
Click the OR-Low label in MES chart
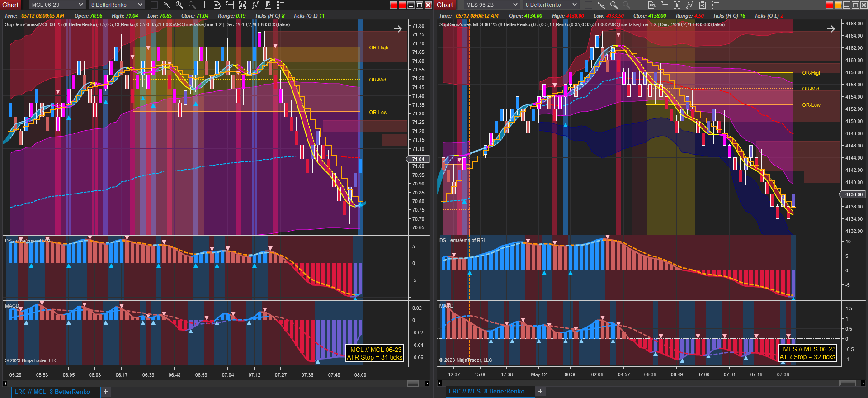pos(811,105)
